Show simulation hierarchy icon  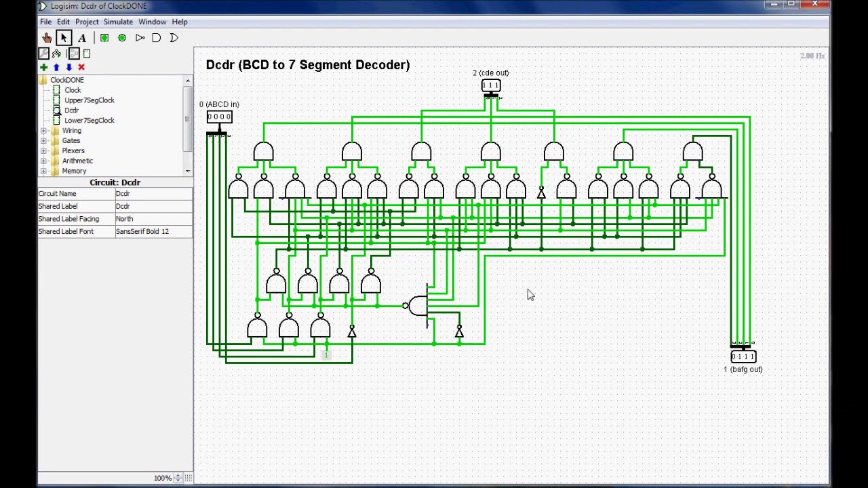(x=57, y=54)
